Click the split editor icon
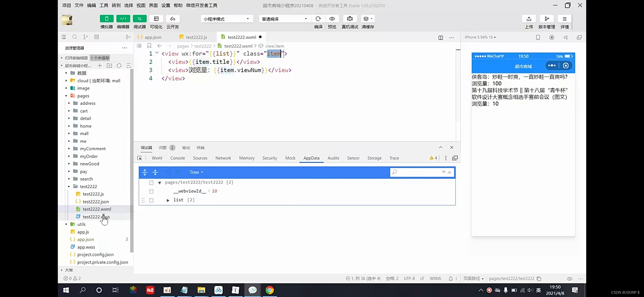Viewport: 644px width, 297px height. (x=441, y=37)
